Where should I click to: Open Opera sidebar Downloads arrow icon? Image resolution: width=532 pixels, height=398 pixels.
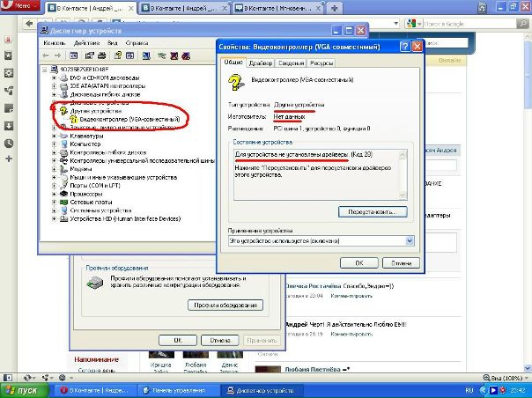pyautogui.click(x=7, y=107)
